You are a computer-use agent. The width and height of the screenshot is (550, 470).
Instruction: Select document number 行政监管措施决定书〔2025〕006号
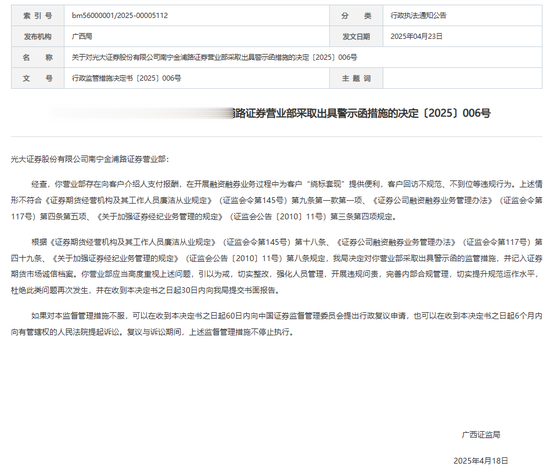coord(126,78)
